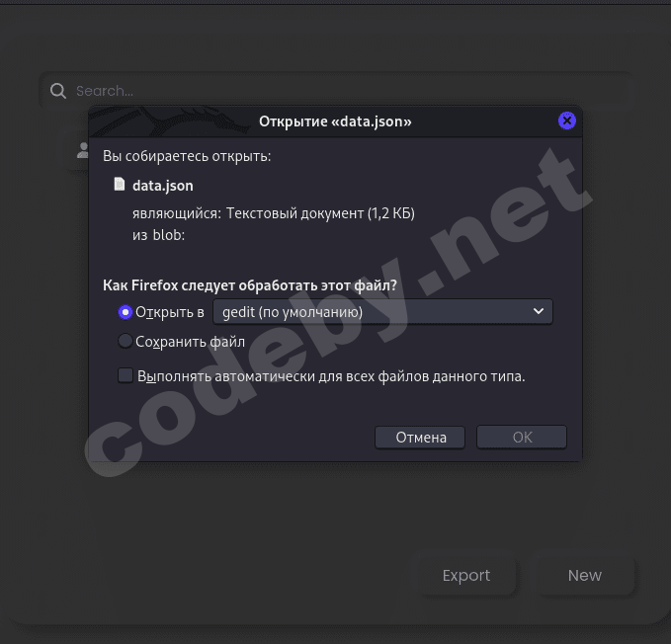Click the Export button
The height and width of the screenshot is (644, 671).
tap(466, 576)
